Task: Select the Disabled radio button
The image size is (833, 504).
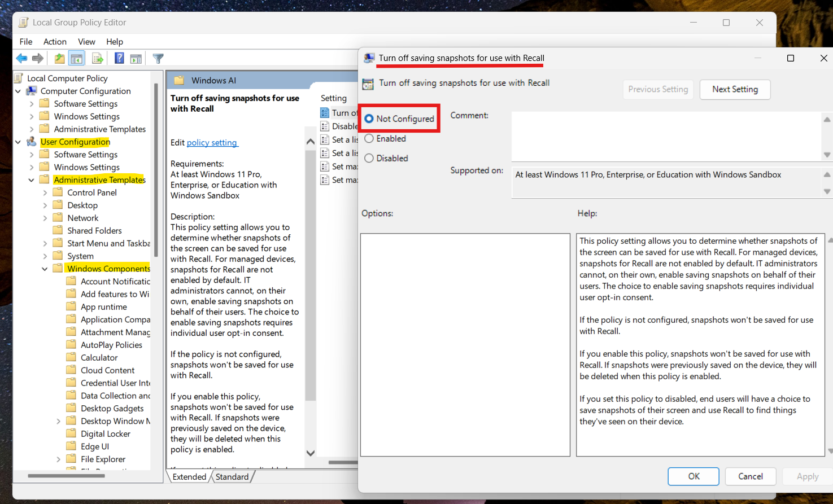Action: pyautogui.click(x=369, y=158)
